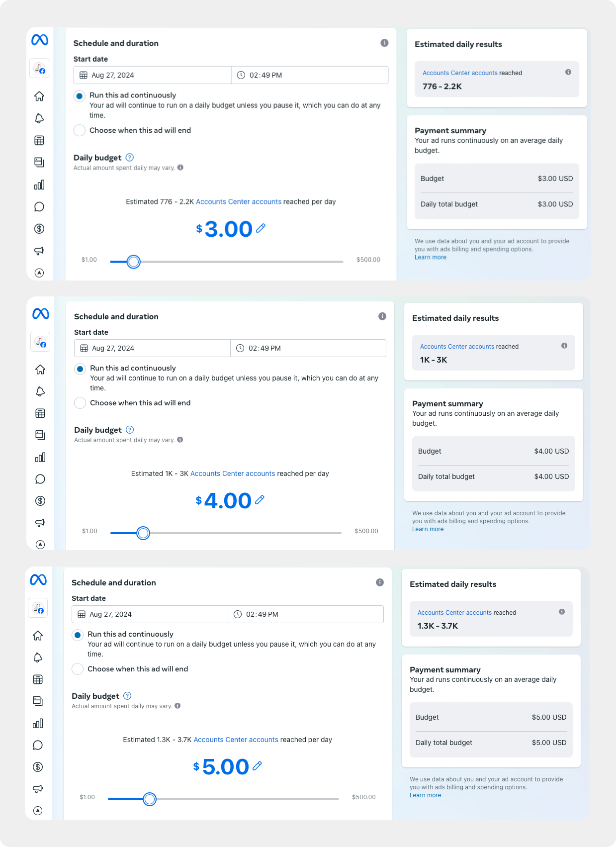
Task: Click the Meta logo in the top panel
Action: pos(40,40)
